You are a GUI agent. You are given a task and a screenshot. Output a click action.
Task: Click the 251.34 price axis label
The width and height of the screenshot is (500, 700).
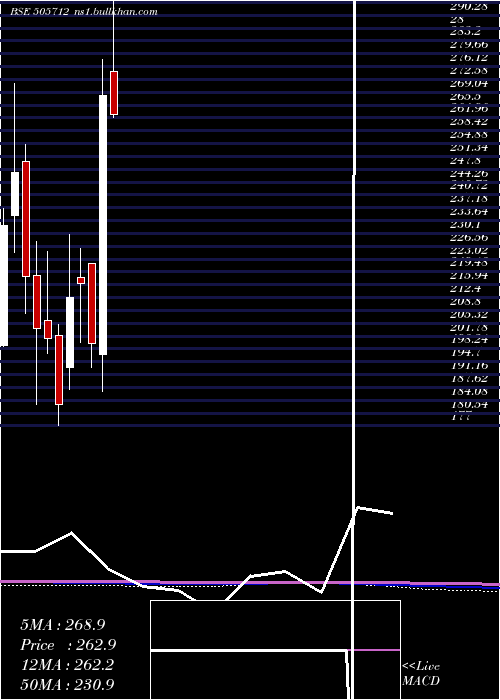coord(469,148)
